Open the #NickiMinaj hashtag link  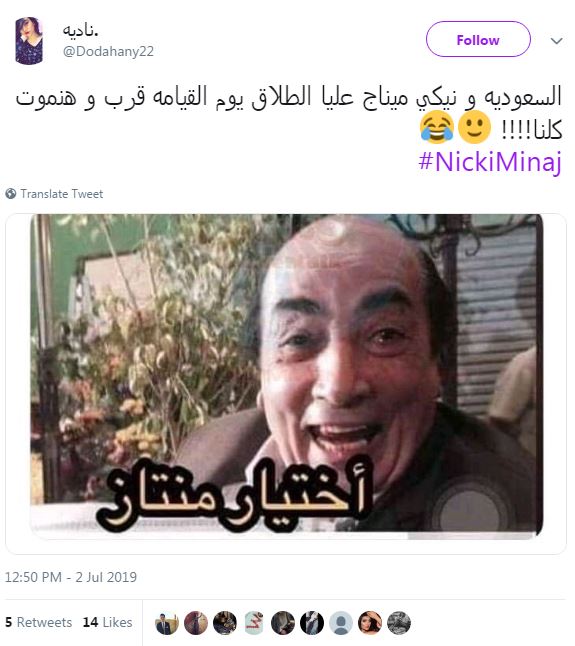pos(490,162)
